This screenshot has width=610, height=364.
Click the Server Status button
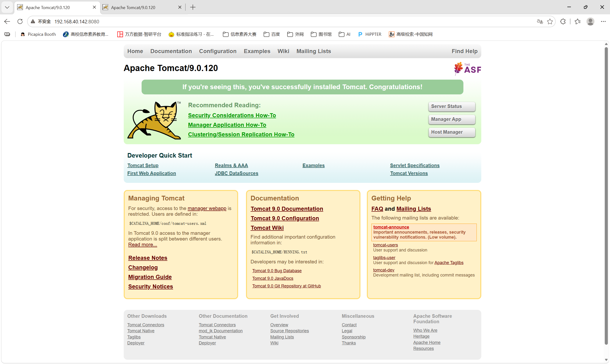pos(452,107)
